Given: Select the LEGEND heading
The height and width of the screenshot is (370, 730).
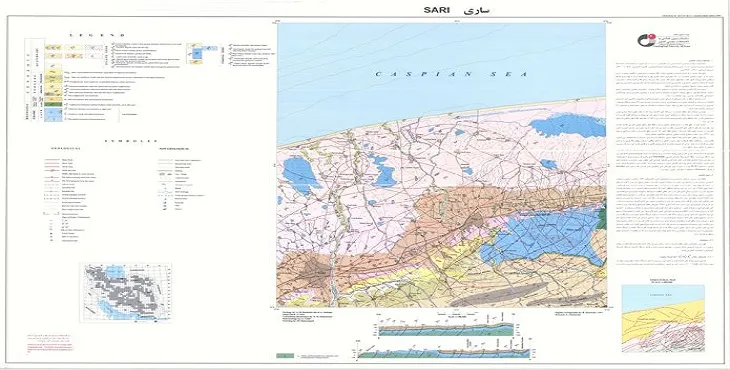Looking at the screenshot, I should 97,35.
